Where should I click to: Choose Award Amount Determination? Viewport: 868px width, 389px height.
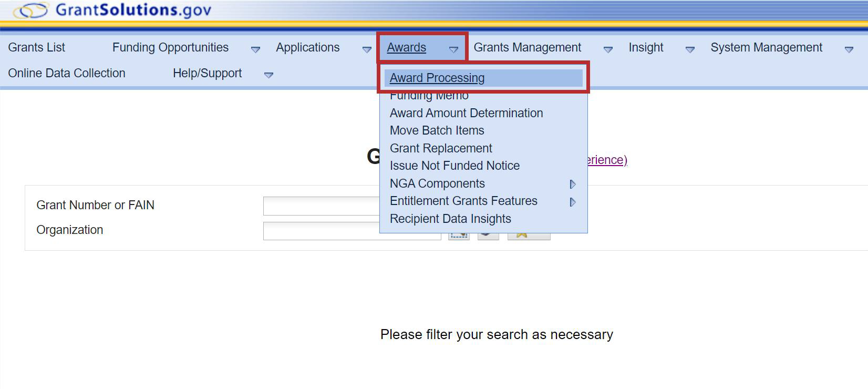pos(466,113)
